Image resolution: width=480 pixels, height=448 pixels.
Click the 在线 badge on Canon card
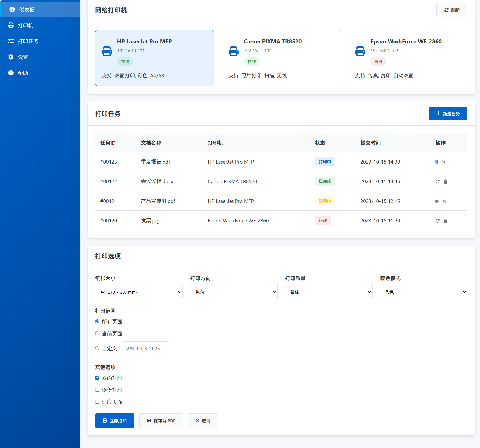[x=252, y=62]
